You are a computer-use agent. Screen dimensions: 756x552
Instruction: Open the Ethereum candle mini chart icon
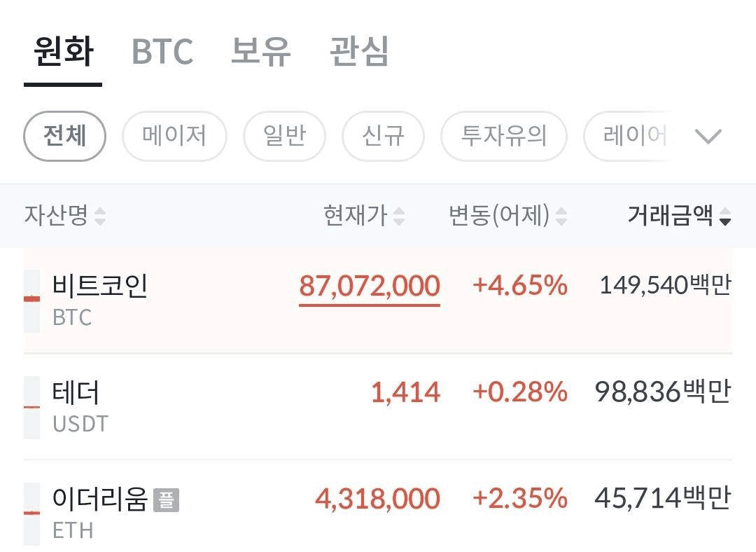point(31,514)
